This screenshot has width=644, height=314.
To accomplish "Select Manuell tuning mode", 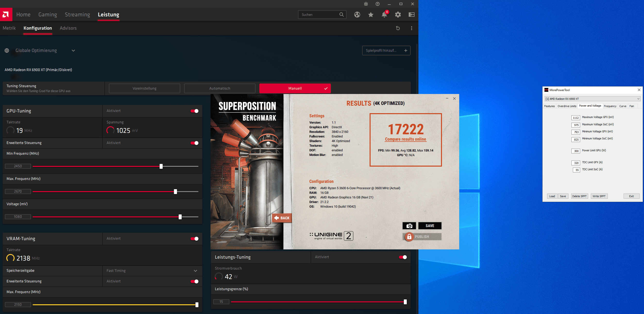I will click(x=295, y=88).
